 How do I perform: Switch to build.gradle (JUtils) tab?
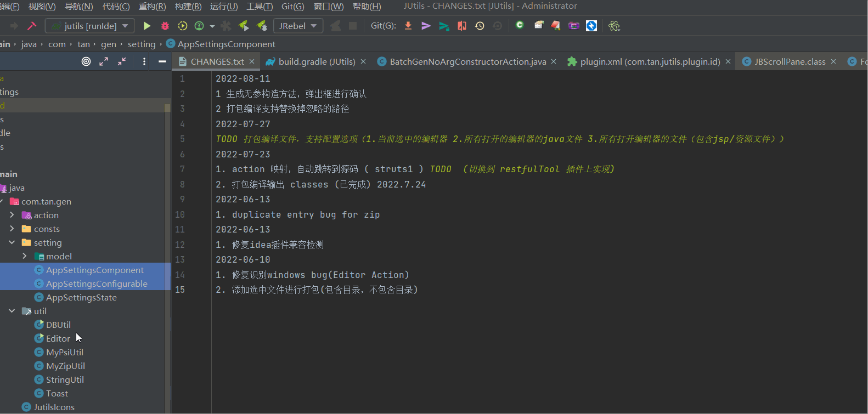point(317,61)
